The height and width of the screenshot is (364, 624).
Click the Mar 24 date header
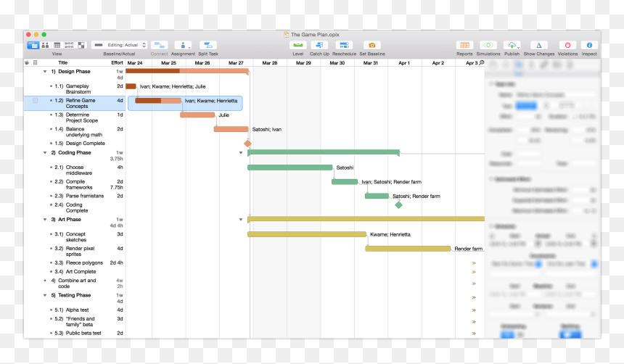[135, 63]
